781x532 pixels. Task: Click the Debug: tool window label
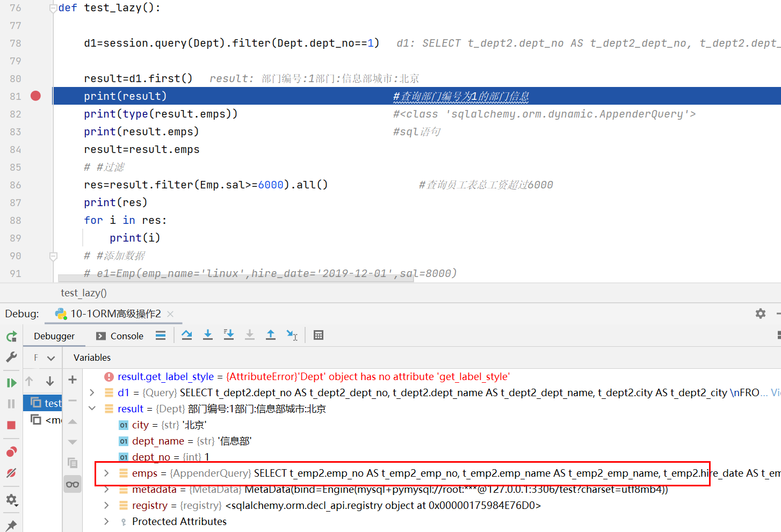coord(22,314)
